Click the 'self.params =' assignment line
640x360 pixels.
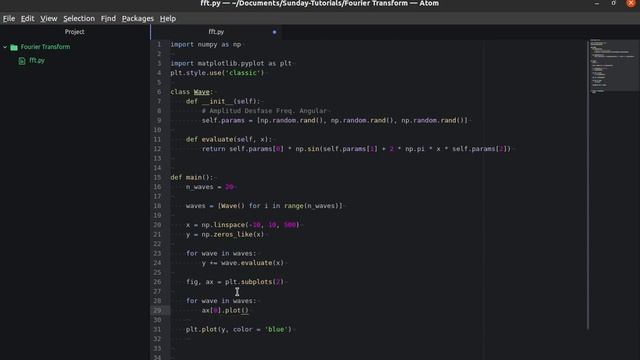[335, 120]
